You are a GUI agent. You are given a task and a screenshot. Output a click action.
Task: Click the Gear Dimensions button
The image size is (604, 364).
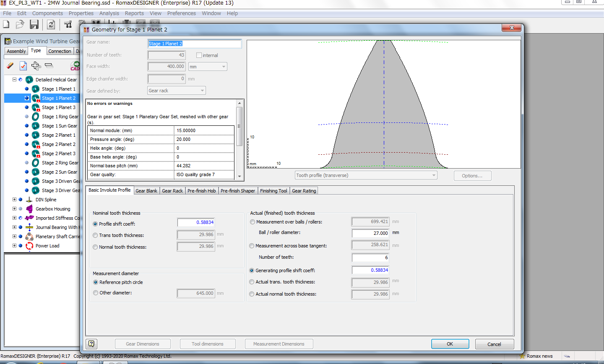click(143, 344)
